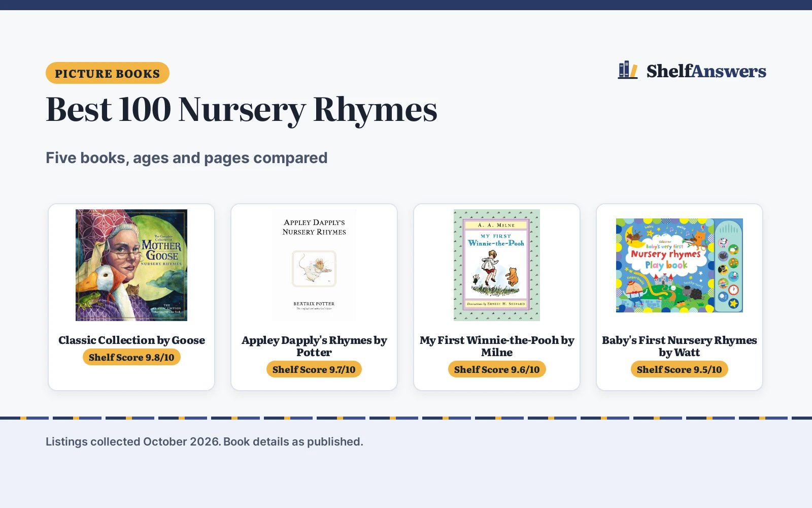Open the Appley Dapply's Nursery Rhymes cover
Viewport: 812px width, 508px height.
[314, 265]
